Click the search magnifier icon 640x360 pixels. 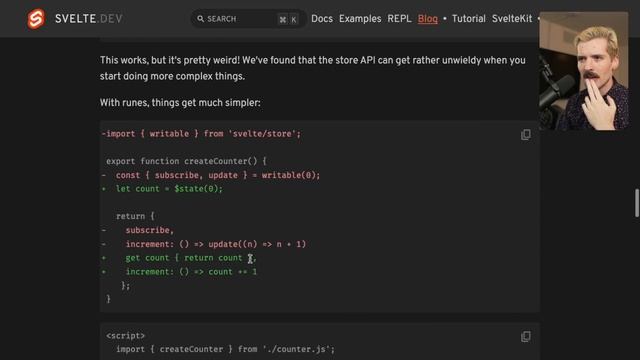coord(200,19)
